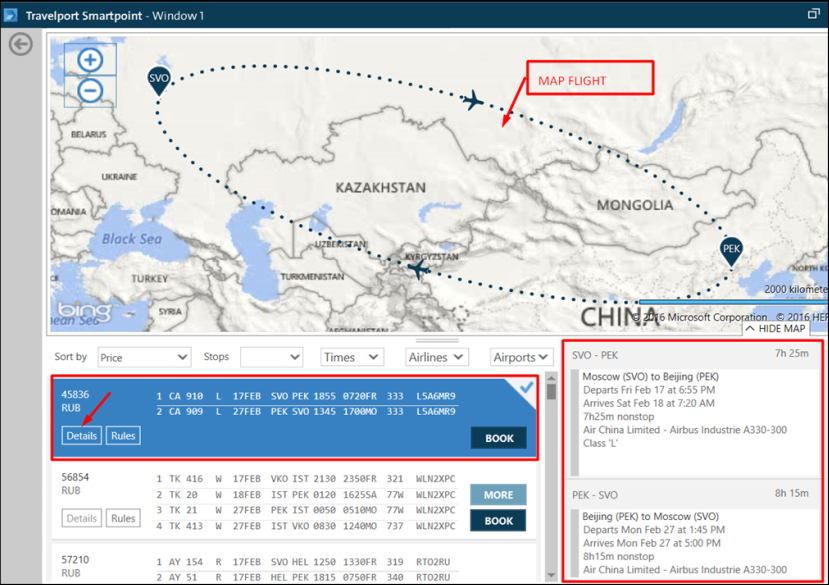Image resolution: width=829 pixels, height=585 pixels.
Task: Click the KAZAKHSTAN label on the map
Action: tap(381, 188)
